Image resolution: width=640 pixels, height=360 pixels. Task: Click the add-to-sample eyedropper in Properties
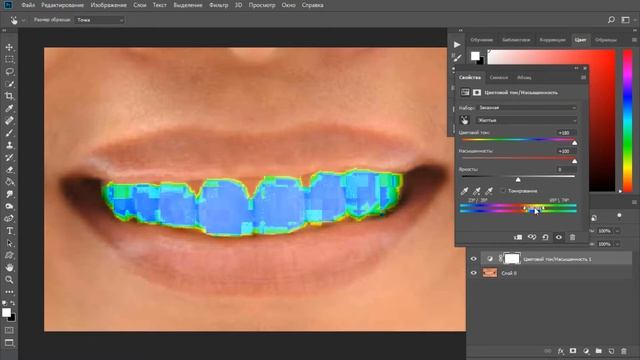pyautogui.click(x=477, y=191)
